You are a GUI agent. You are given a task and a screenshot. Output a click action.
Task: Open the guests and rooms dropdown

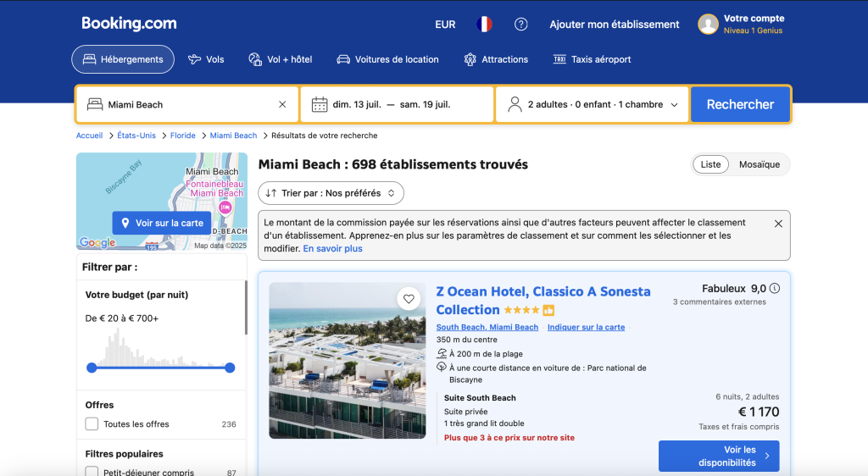pos(593,104)
